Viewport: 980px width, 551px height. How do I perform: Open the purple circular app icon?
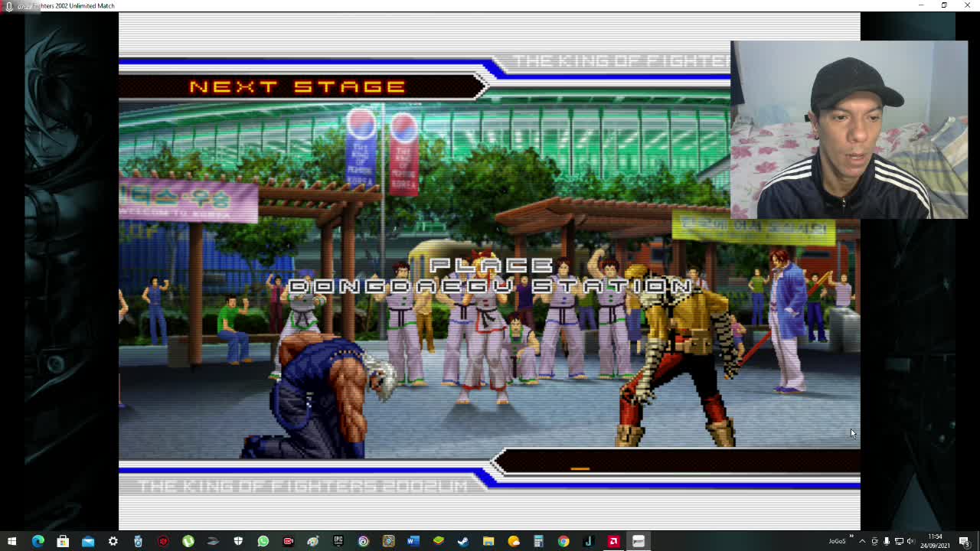363,541
